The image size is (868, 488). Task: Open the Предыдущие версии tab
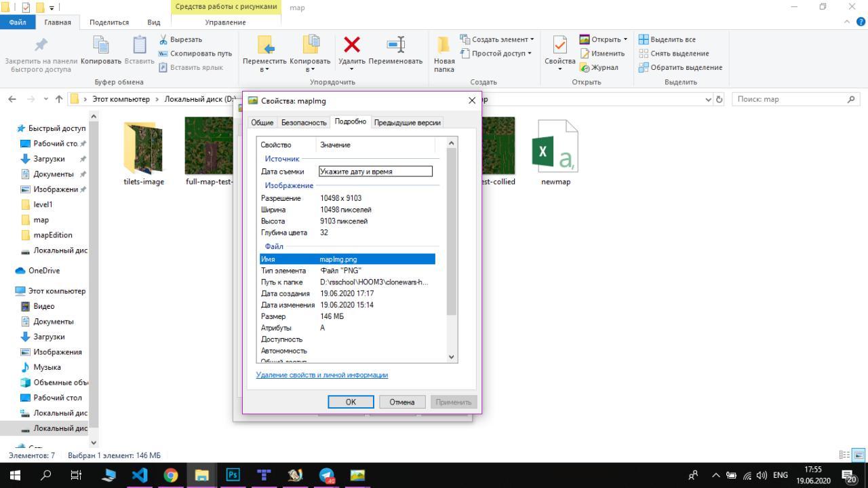408,123
